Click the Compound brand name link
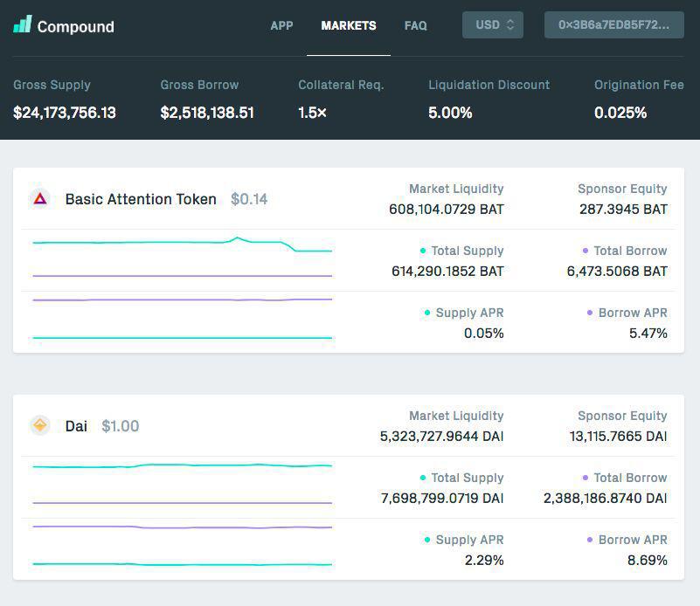The image size is (700, 606). tap(75, 27)
